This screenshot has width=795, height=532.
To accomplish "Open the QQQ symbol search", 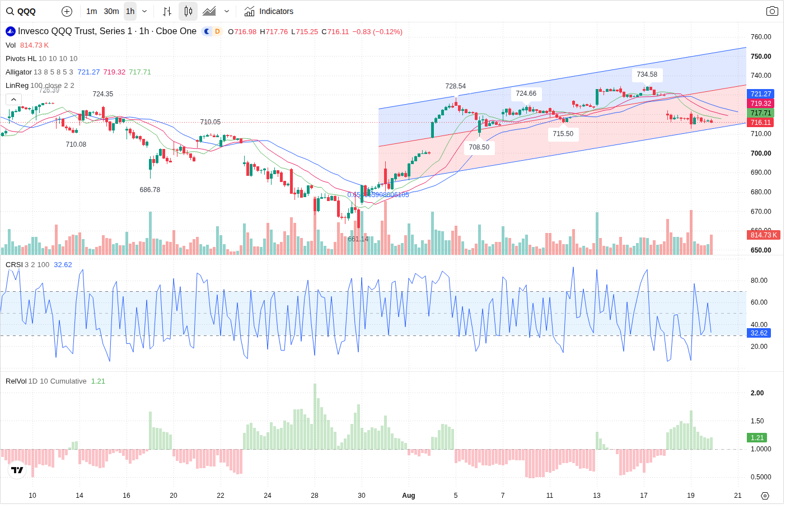I will 21,11.
